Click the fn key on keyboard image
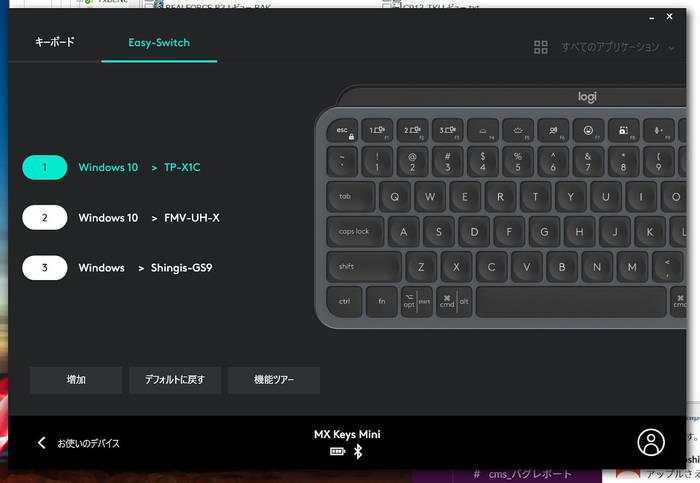The image size is (700, 483). 382,302
